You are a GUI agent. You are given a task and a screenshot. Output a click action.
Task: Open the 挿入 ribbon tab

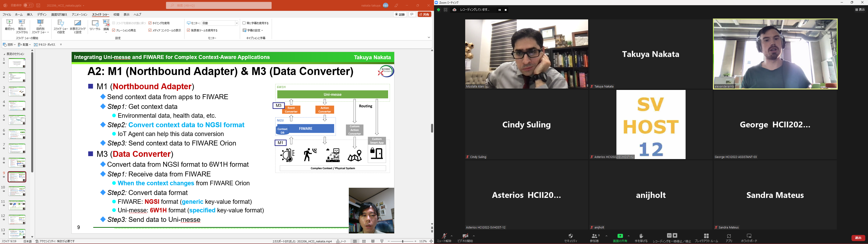tap(30, 14)
